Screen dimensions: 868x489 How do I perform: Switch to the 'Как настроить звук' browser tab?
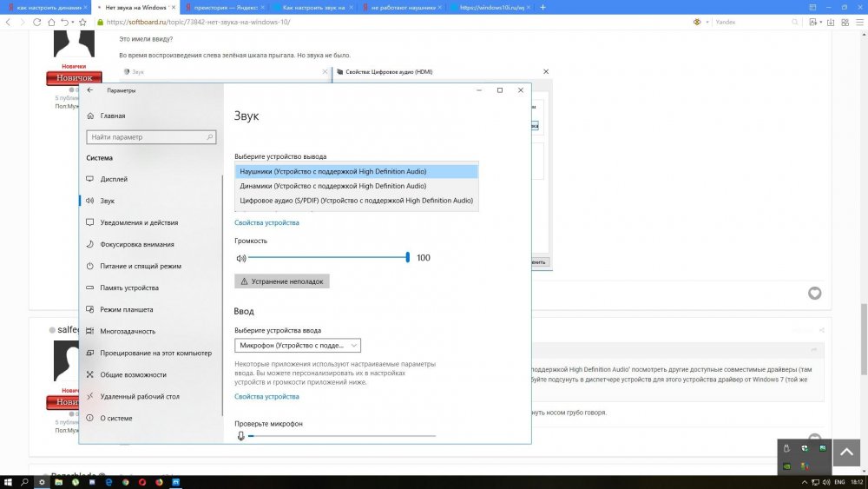[x=312, y=7]
